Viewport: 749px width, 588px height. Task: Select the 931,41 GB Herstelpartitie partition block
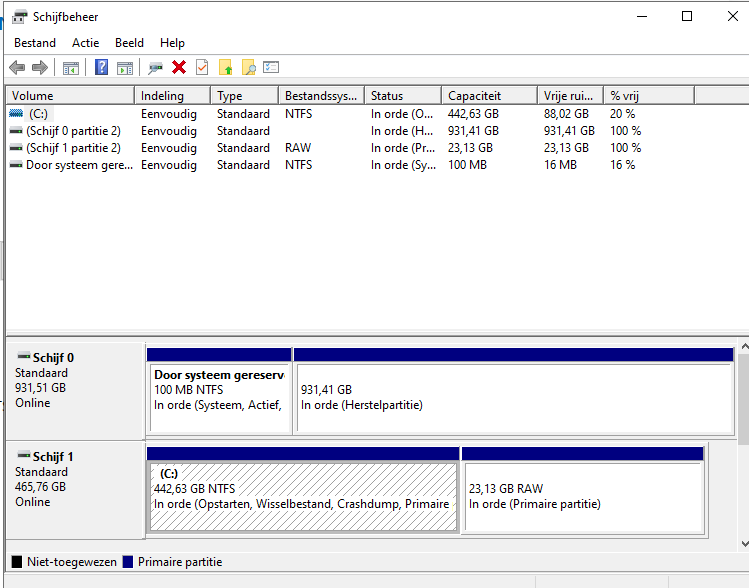514,391
